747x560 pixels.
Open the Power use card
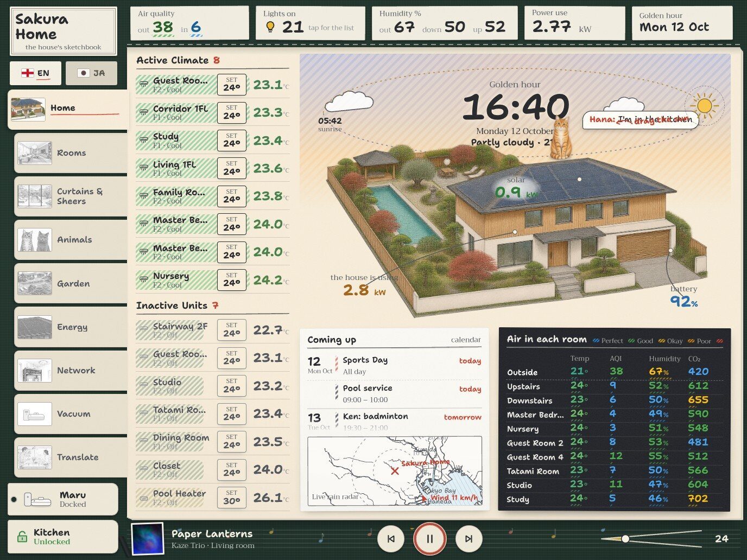tap(574, 23)
